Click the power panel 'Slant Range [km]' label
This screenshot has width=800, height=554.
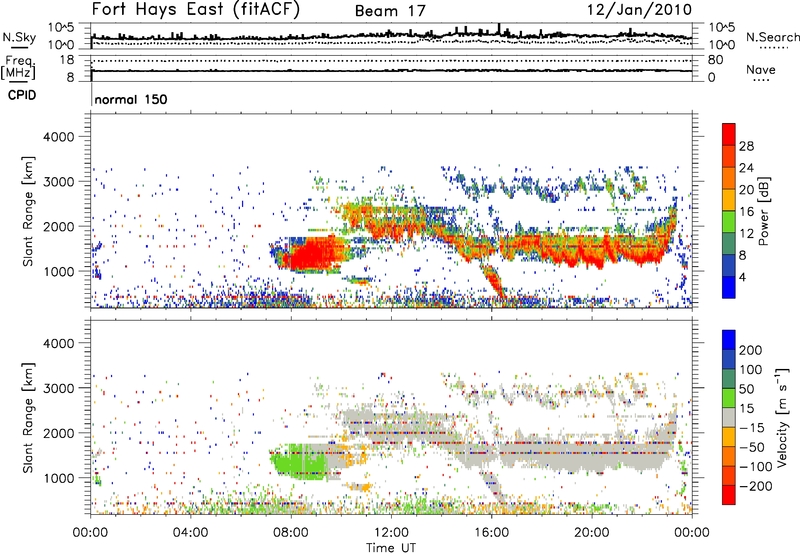click(x=28, y=211)
